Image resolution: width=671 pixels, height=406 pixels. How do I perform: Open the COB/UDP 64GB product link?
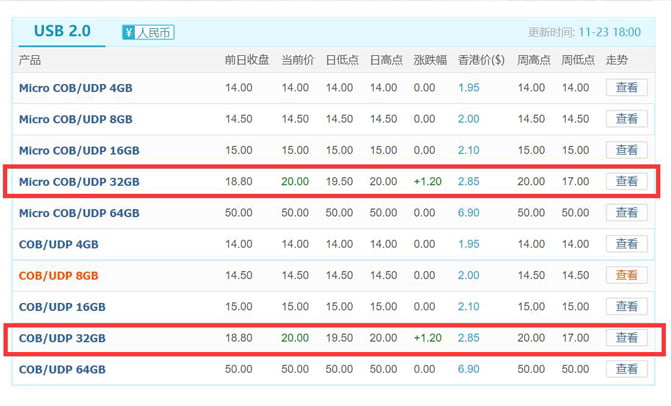[62, 369]
